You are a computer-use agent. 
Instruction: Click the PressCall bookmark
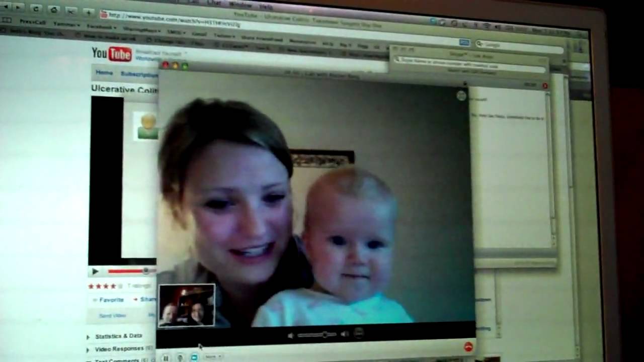pyautogui.click(x=33, y=22)
